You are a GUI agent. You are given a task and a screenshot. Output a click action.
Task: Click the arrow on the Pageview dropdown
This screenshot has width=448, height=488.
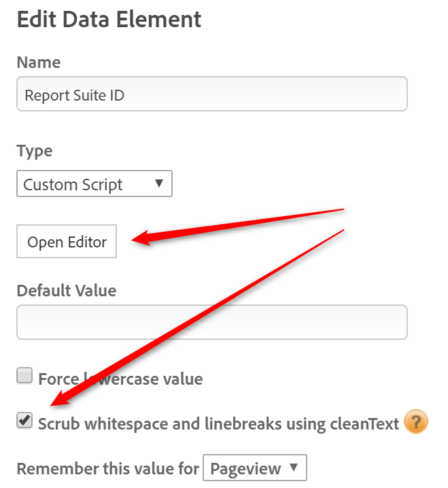294,468
